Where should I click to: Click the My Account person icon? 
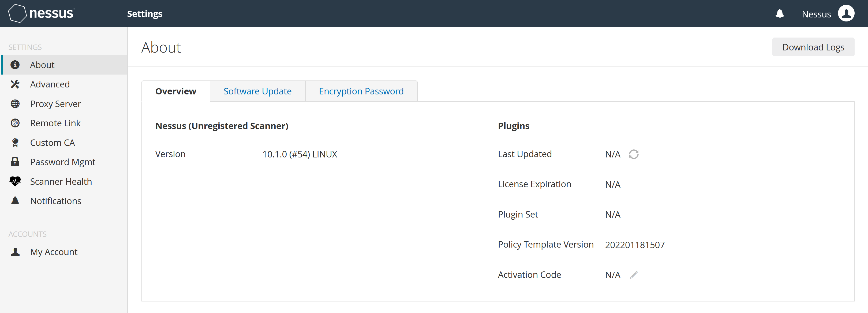tap(15, 252)
